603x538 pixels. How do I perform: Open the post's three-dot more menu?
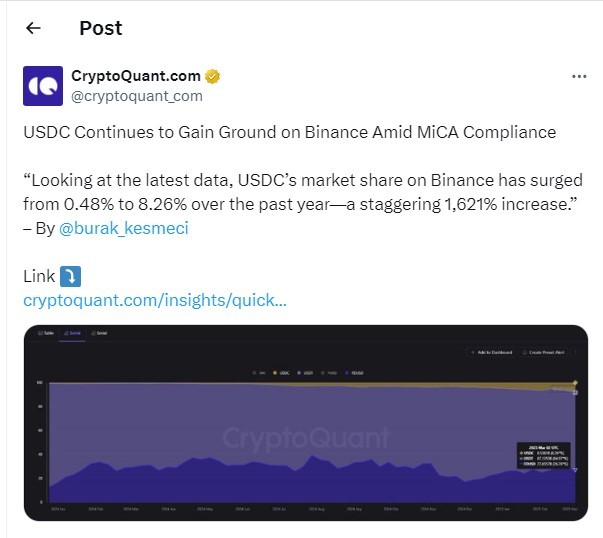[x=579, y=76]
